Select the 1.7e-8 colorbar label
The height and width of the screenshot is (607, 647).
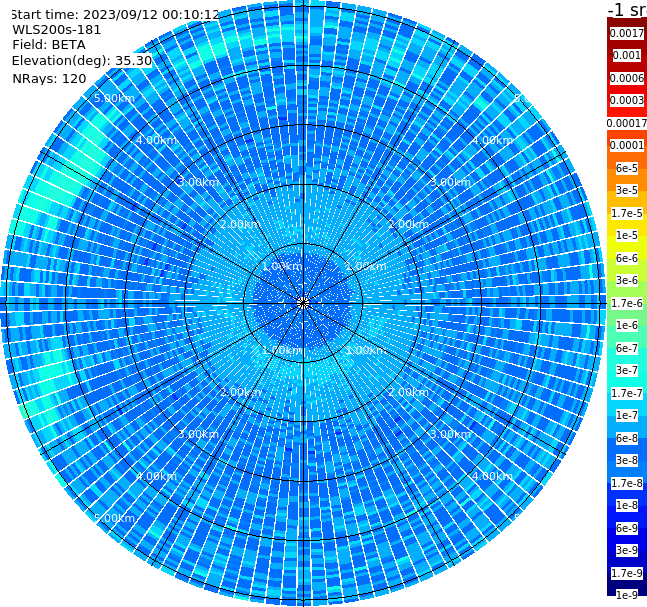click(627, 483)
